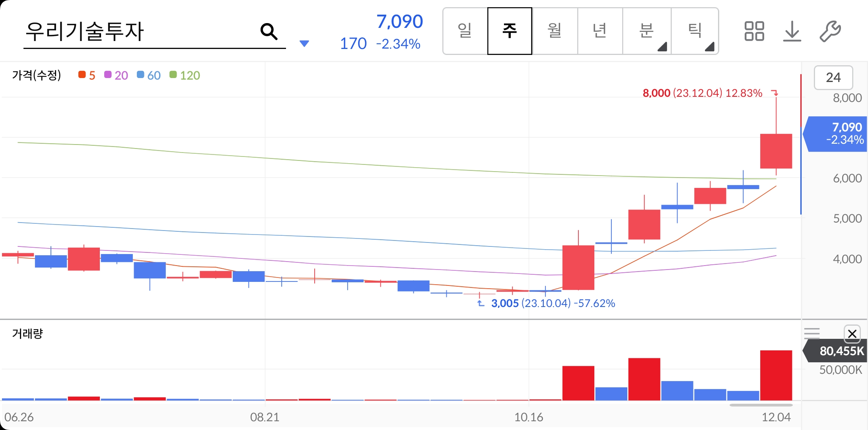Image resolution: width=868 pixels, height=430 pixels.
Task: Expand the blue stock dropdown triangle
Action: pos(304,43)
